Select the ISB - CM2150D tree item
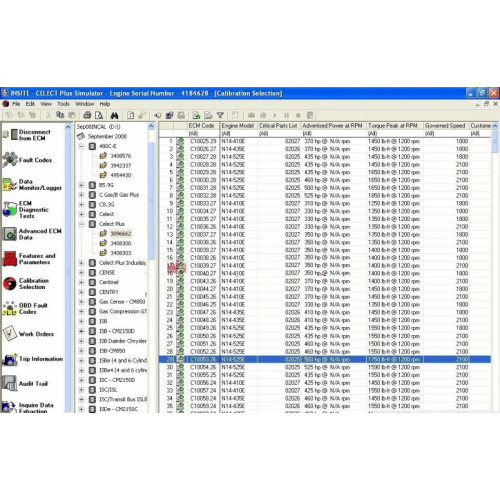The image size is (500, 500). (117, 331)
